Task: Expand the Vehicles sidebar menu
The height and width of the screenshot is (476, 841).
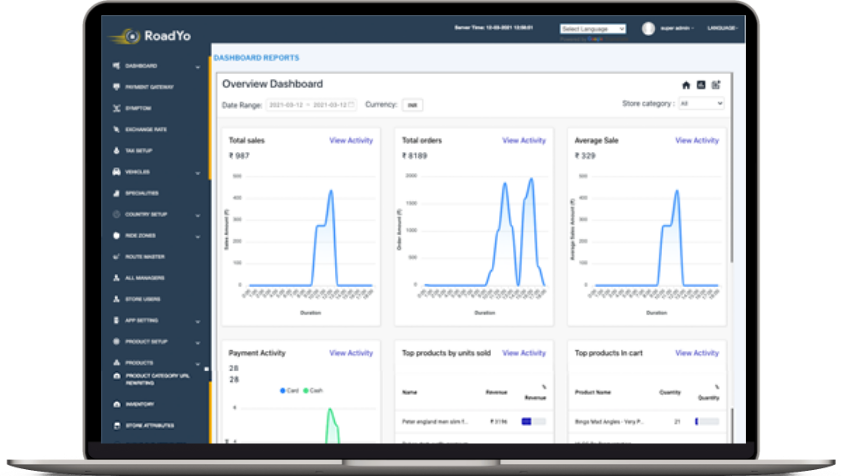Action: [x=198, y=173]
